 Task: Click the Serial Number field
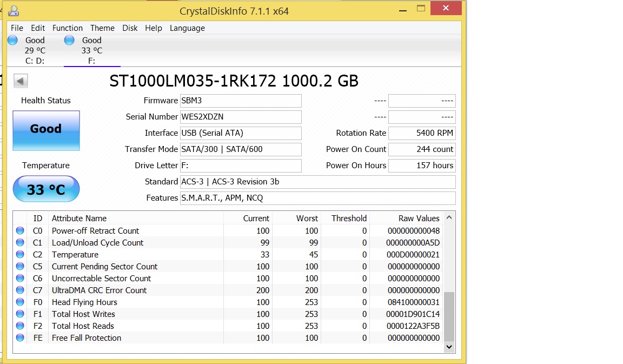click(x=241, y=117)
